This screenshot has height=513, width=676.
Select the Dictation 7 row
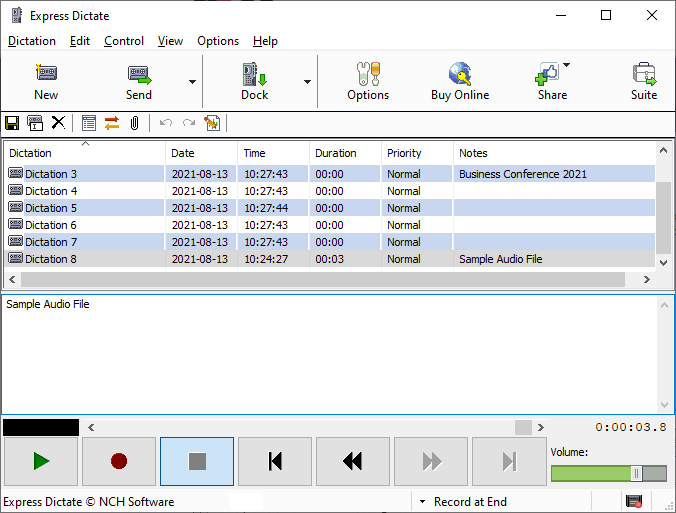pyautogui.click(x=330, y=242)
